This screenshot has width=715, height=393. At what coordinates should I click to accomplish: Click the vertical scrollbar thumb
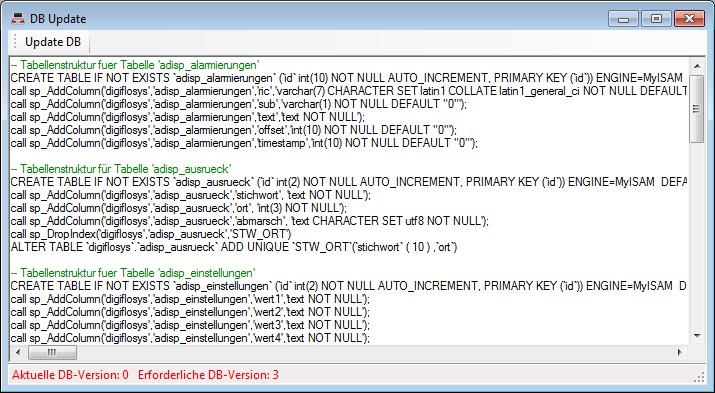click(696, 109)
